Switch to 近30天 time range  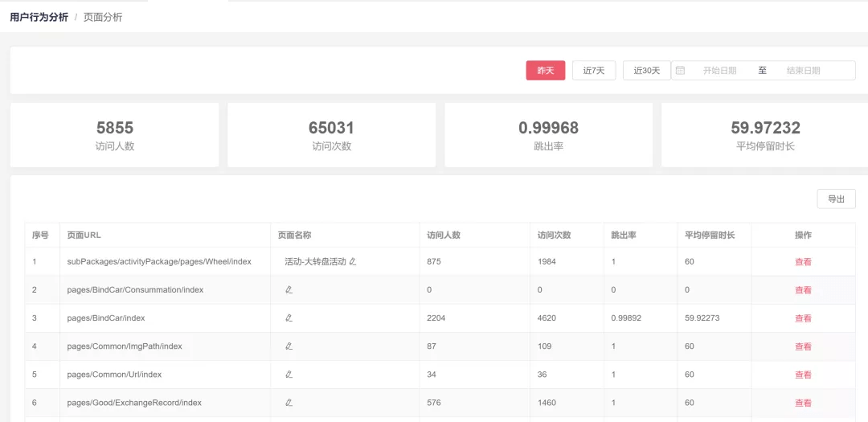[x=646, y=71]
